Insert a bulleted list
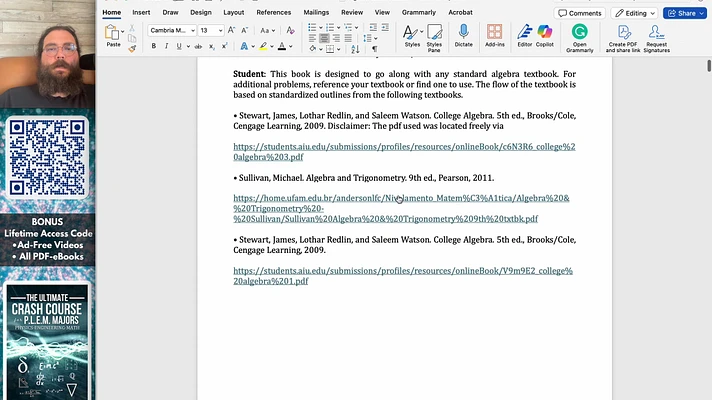712x400 pixels. [x=312, y=28]
